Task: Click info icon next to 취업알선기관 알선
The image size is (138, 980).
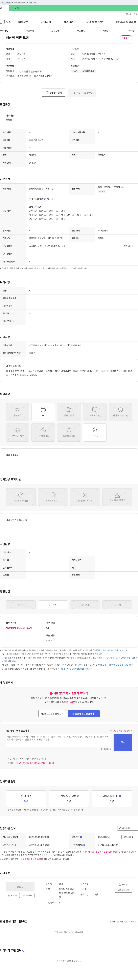Action: point(78,796)
